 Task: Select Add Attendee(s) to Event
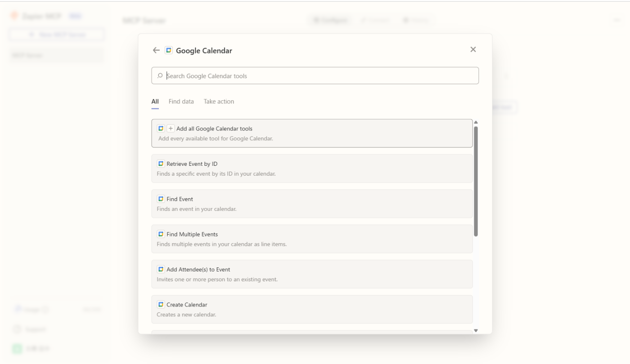pos(312,274)
